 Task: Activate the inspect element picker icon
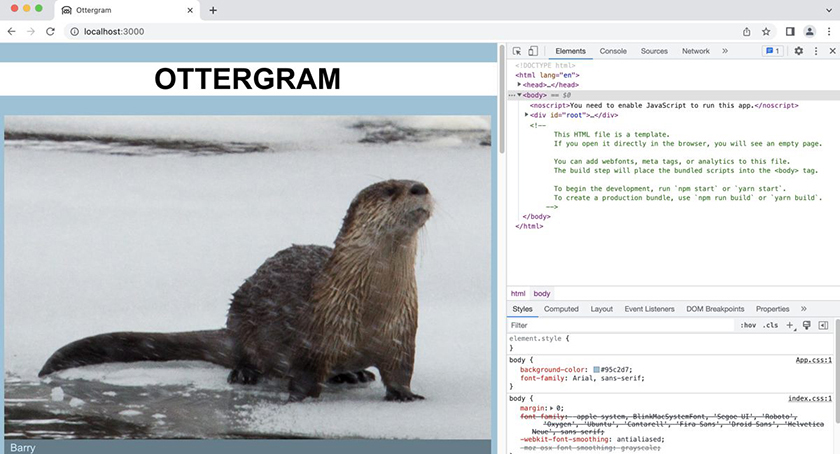point(517,51)
